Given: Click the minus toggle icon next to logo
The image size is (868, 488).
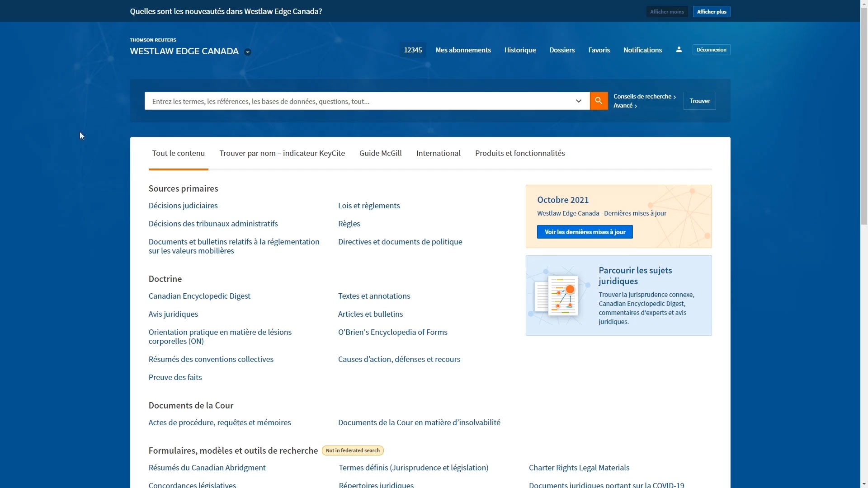Looking at the screenshot, I should click(248, 51).
